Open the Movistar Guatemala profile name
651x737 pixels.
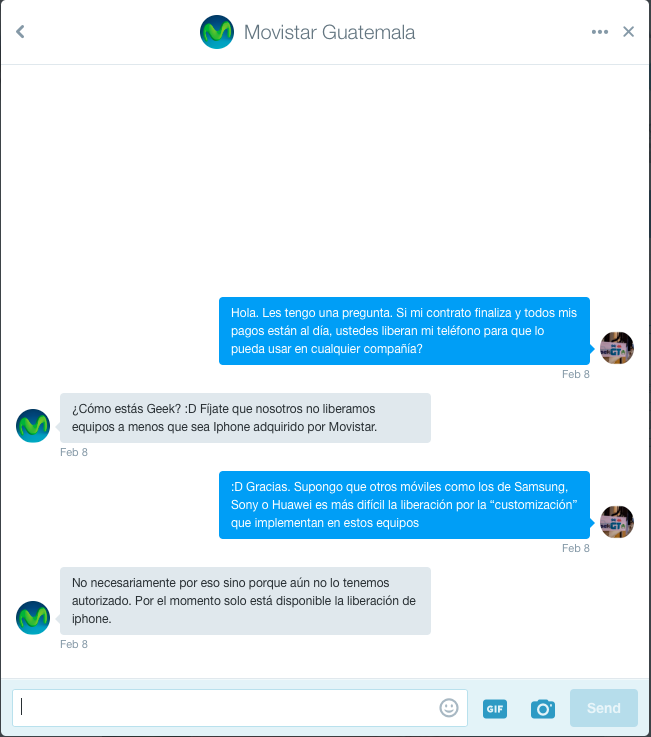329,32
